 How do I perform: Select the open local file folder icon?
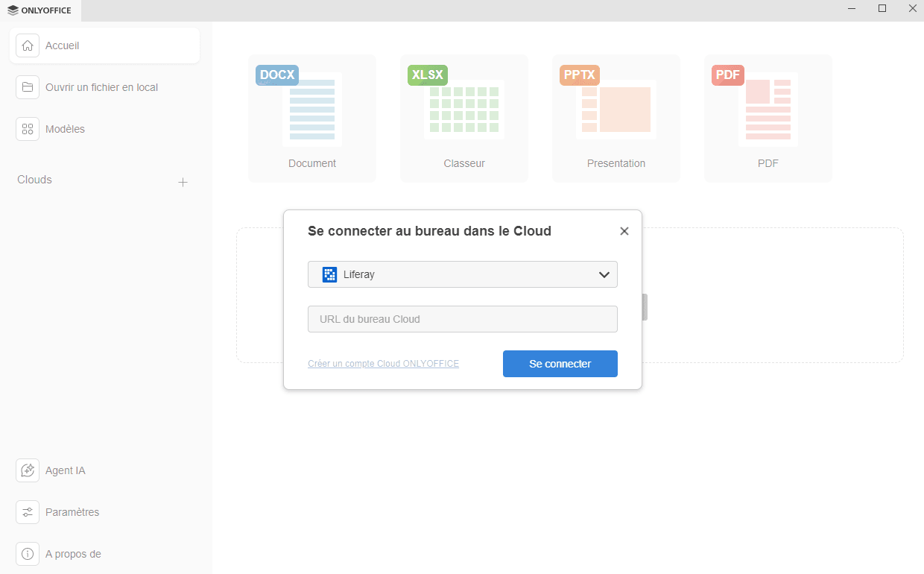(27, 87)
